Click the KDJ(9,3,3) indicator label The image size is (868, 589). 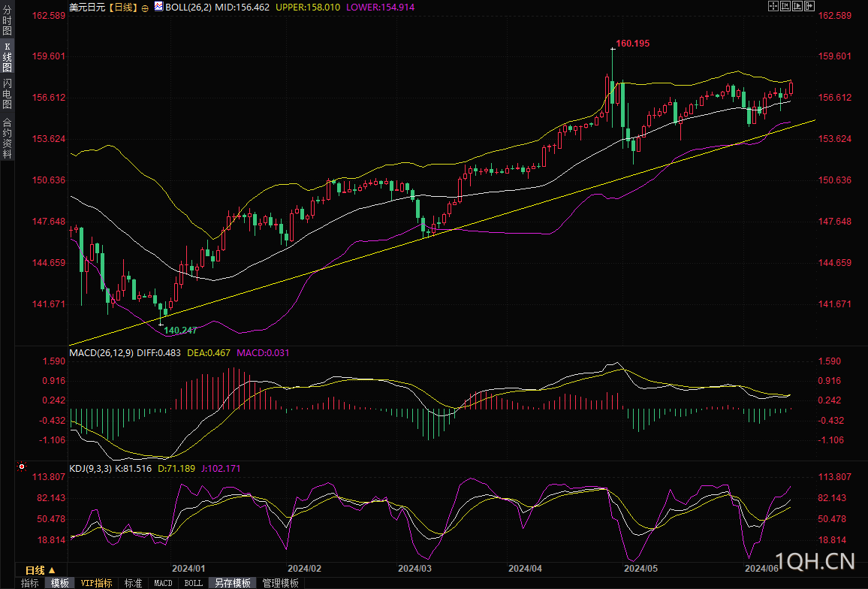pos(90,469)
